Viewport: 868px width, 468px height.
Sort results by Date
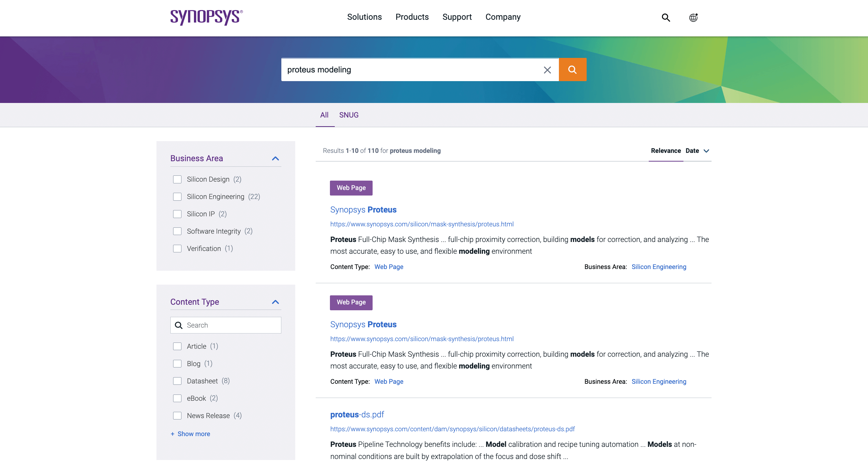coord(692,151)
